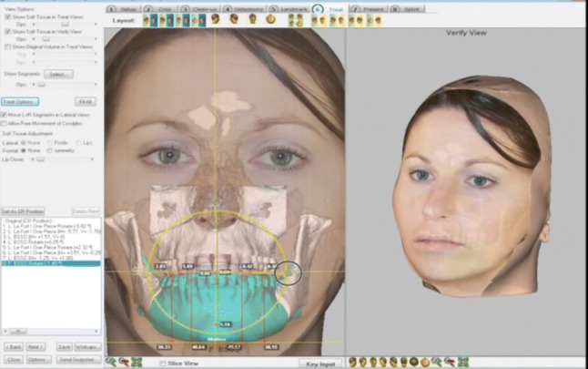Choose the single-head layout icon after the highlighted presets
588x369 pixels.
(216, 19)
